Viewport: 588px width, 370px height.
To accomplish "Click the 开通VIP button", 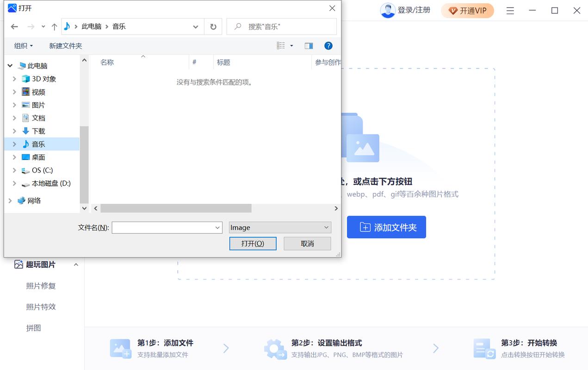I will 467,11.
